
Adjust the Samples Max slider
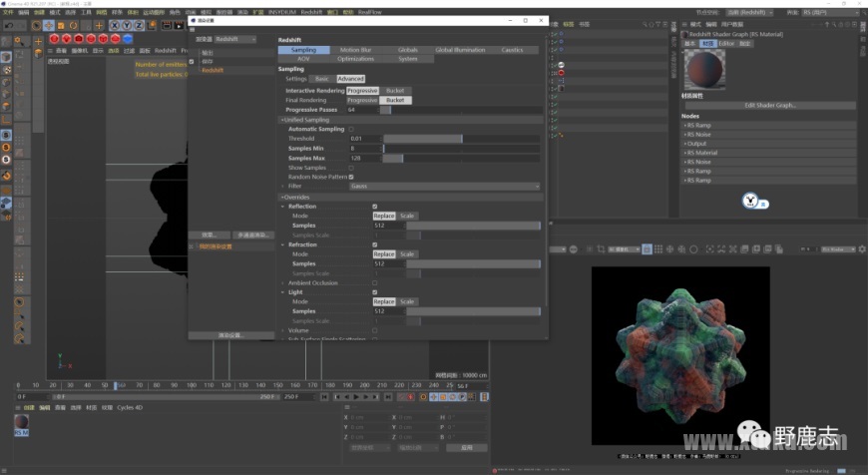coord(462,159)
